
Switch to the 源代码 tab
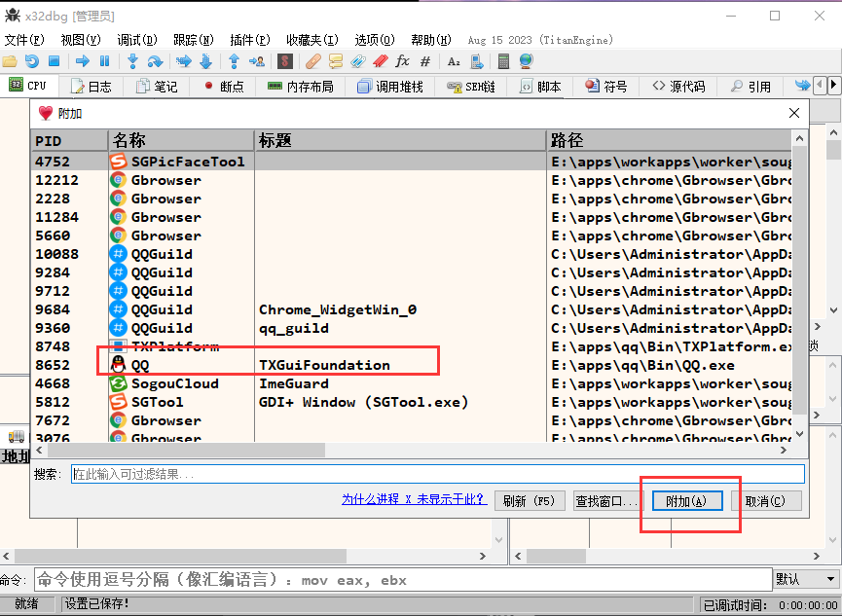678,87
